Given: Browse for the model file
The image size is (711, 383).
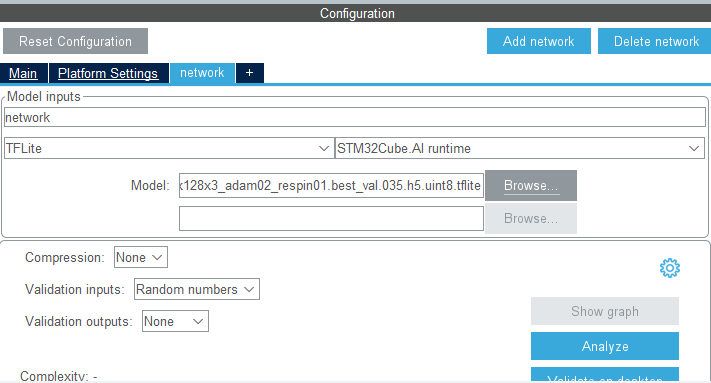Looking at the screenshot, I should tap(531, 186).
